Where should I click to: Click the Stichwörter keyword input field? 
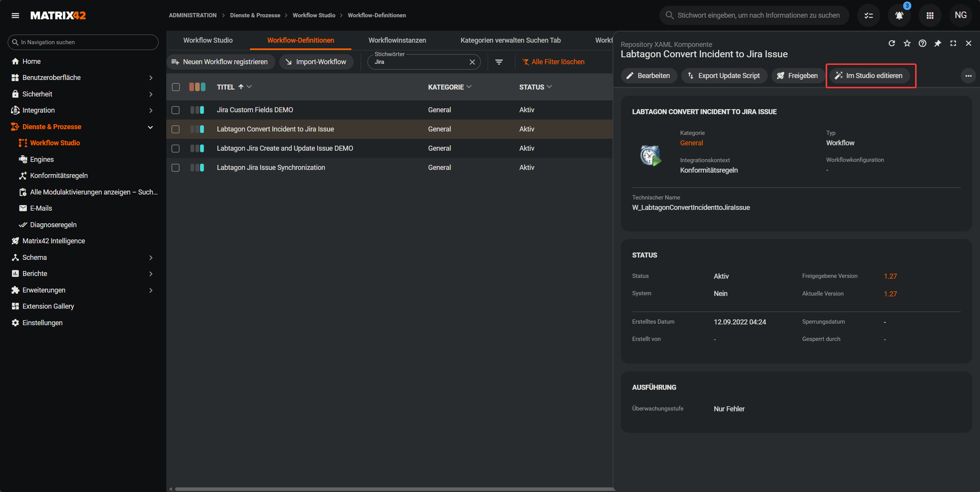(419, 62)
